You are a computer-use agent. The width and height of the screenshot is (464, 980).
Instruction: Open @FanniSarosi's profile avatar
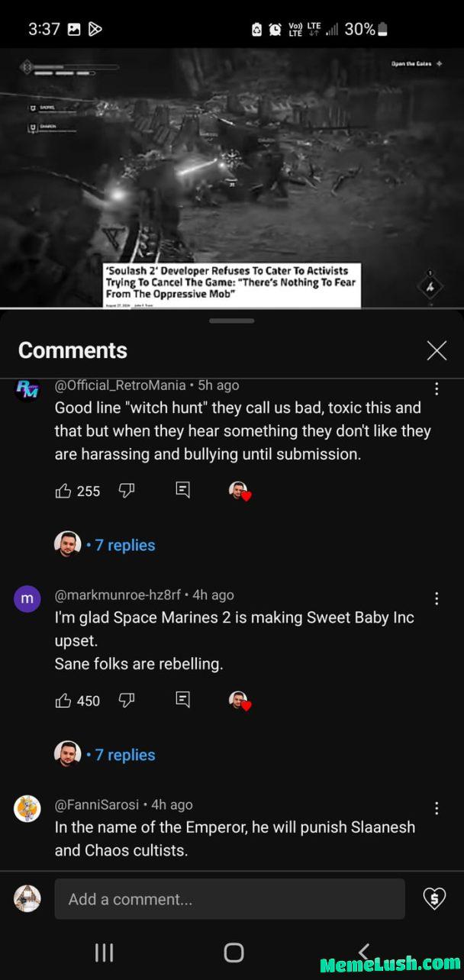(x=27, y=809)
